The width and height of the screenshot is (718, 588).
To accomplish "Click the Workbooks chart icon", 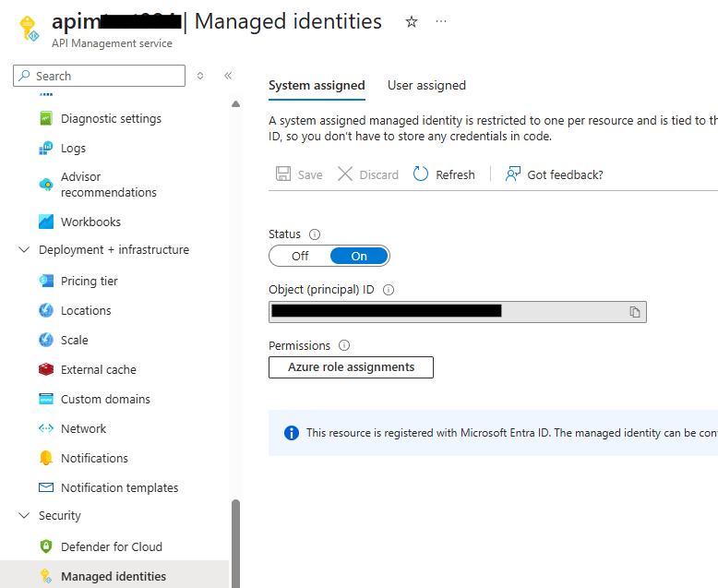I will pos(46,222).
